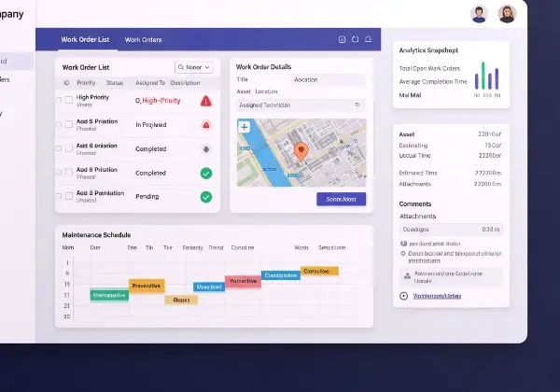Click the Title input field in Work Order Details
Screen dimensions: 560x392
point(329,79)
